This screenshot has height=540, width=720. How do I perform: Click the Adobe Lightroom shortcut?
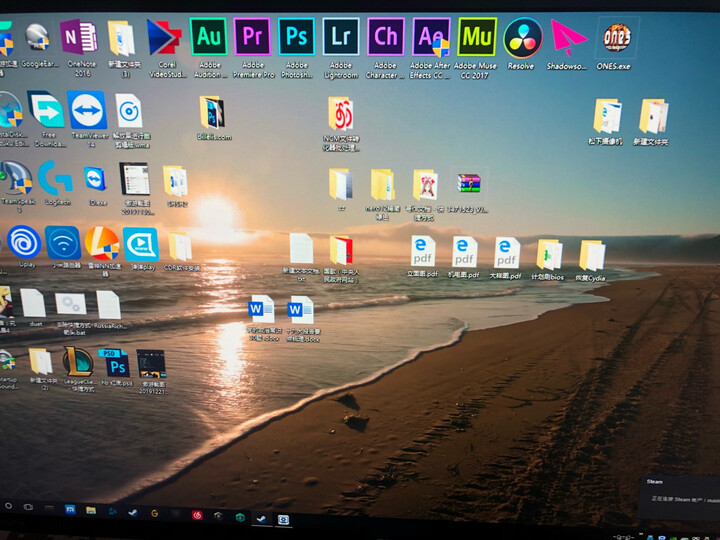click(x=341, y=37)
